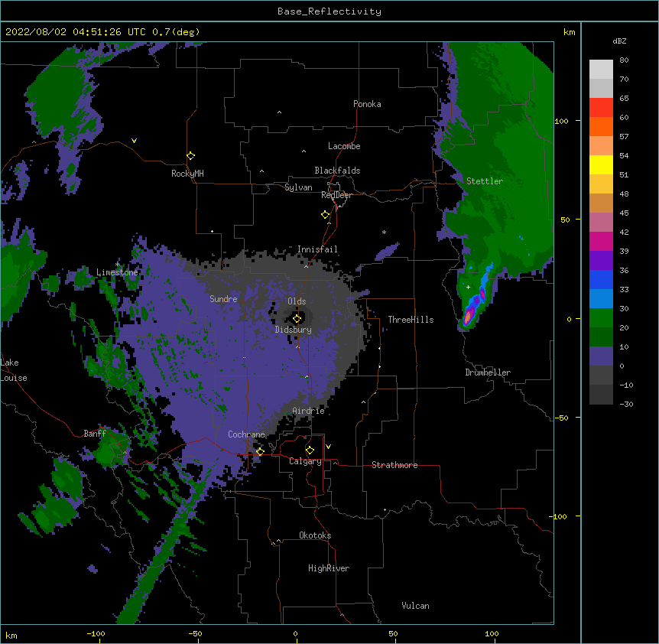Select the blue 33-36 dBZ legend swatch
This screenshot has width=659, height=644.
(x=601, y=279)
